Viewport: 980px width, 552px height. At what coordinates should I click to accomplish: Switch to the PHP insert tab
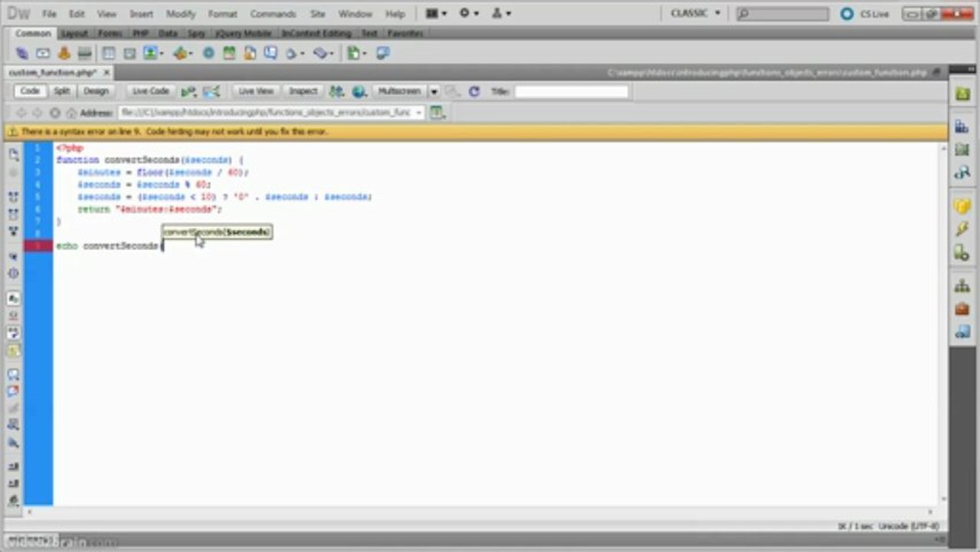point(140,34)
